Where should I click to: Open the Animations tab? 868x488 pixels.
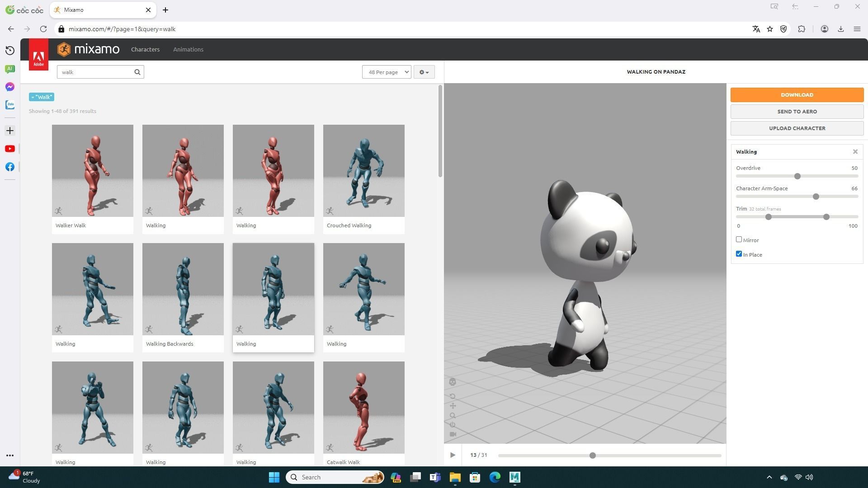[x=188, y=49]
